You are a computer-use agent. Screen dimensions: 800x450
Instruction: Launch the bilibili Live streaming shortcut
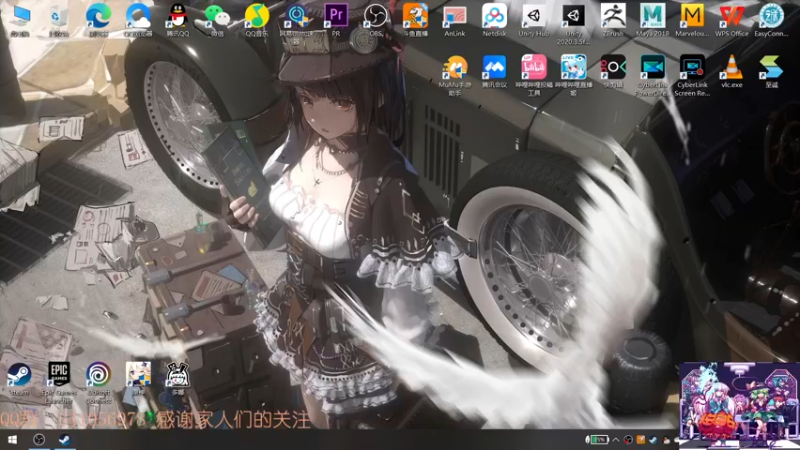click(x=573, y=75)
